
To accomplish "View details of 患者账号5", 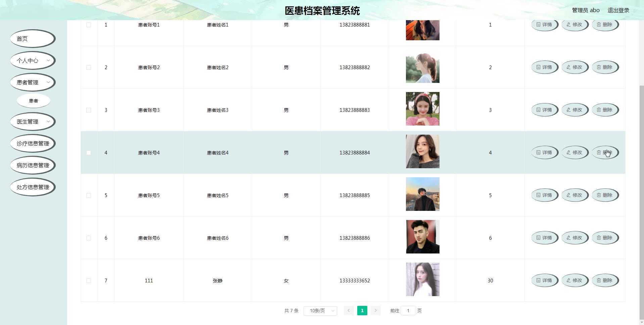I will point(544,195).
